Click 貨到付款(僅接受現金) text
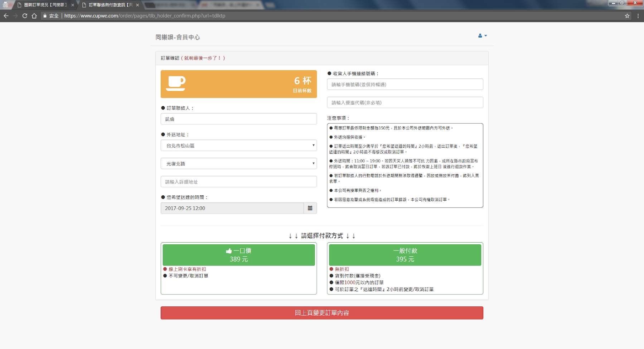The height and width of the screenshot is (349, 644). coord(358,276)
